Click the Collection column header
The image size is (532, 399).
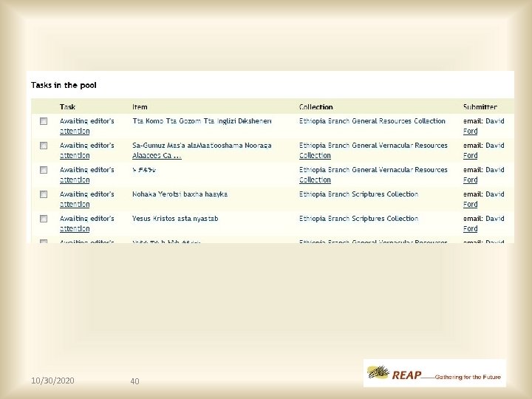coord(316,107)
